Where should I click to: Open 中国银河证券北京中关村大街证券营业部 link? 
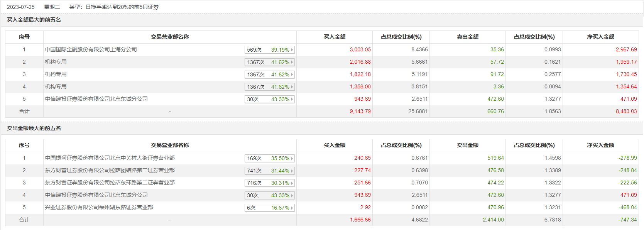(x=110, y=158)
